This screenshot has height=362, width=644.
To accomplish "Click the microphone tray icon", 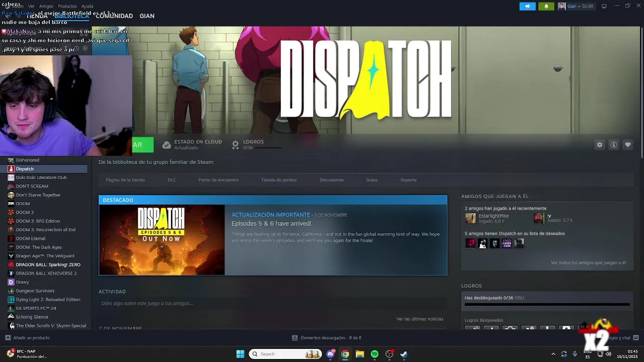I will [x=575, y=354].
